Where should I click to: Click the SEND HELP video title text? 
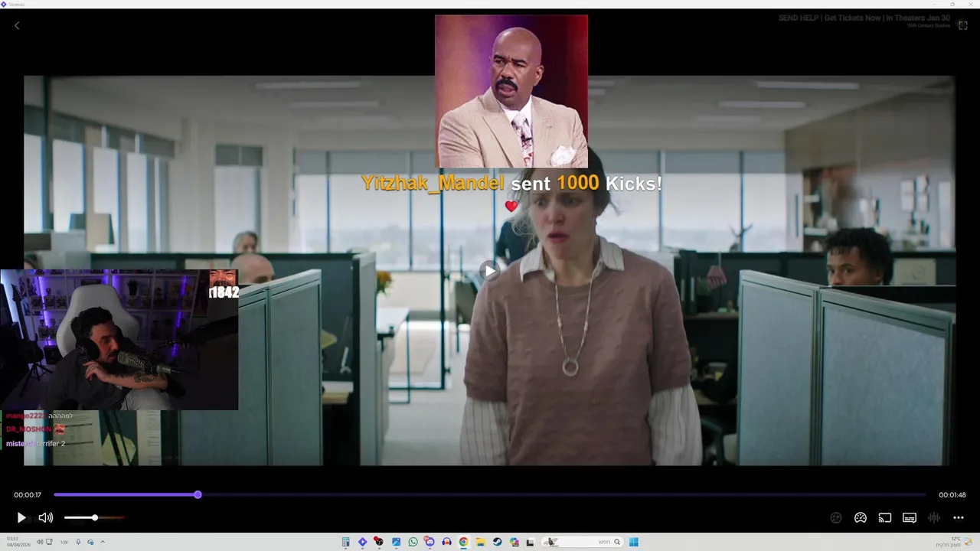pos(864,18)
